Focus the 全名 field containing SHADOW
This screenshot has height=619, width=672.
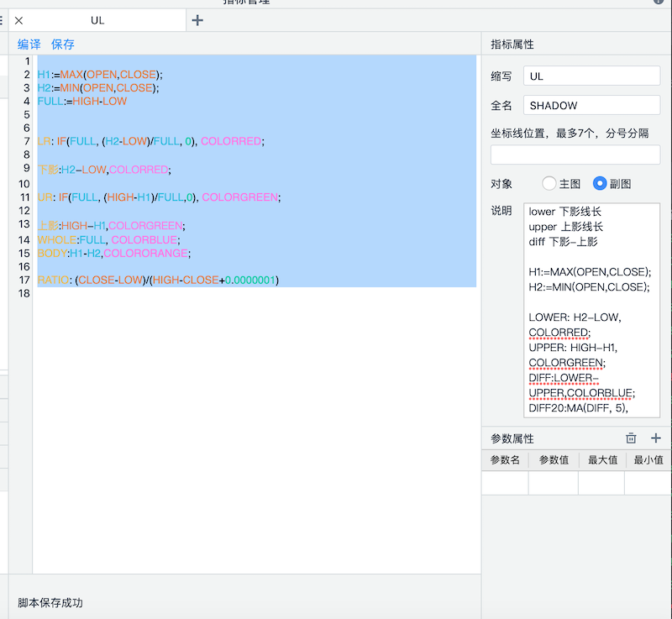[x=591, y=105]
